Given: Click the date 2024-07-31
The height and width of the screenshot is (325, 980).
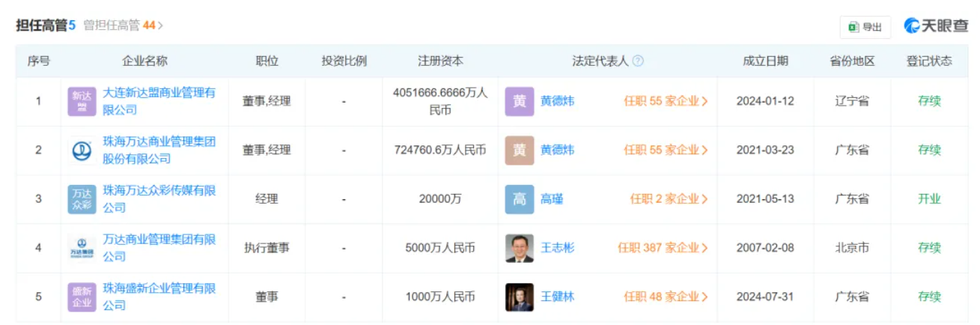Looking at the screenshot, I should pos(765,297).
